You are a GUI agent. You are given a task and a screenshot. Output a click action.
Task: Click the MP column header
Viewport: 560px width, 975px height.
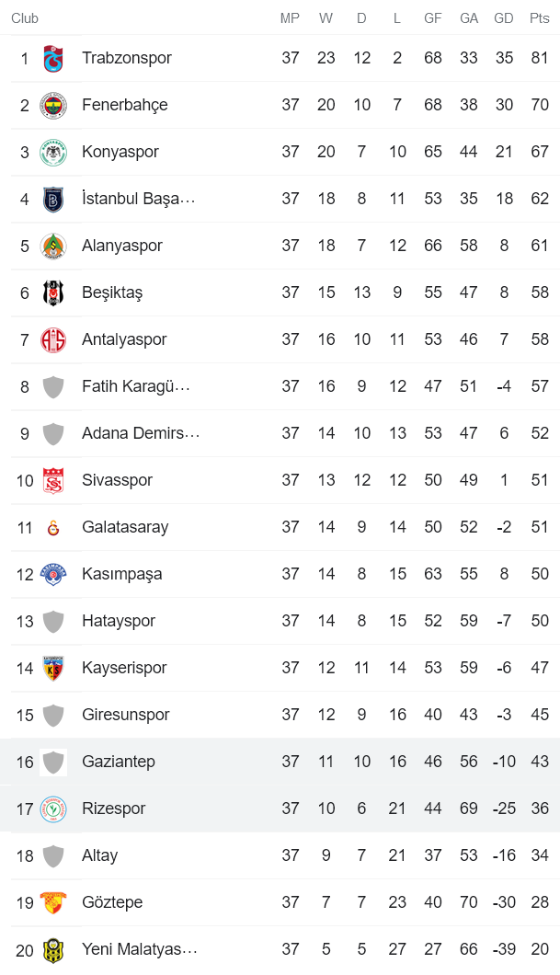coord(291,17)
